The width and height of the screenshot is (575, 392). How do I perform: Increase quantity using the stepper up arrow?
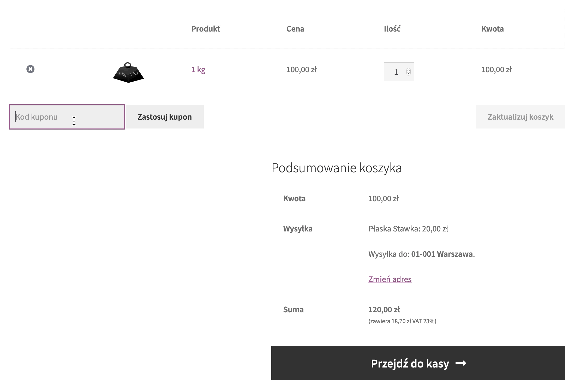(409, 70)
